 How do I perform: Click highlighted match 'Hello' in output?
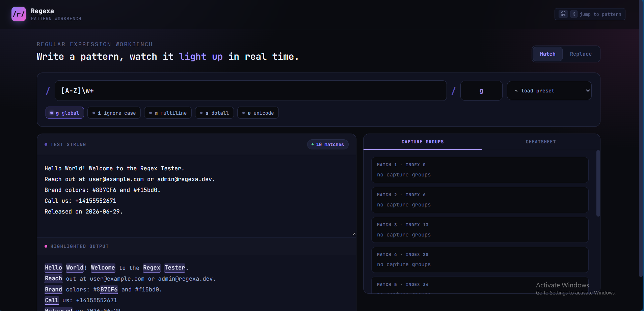53,268
